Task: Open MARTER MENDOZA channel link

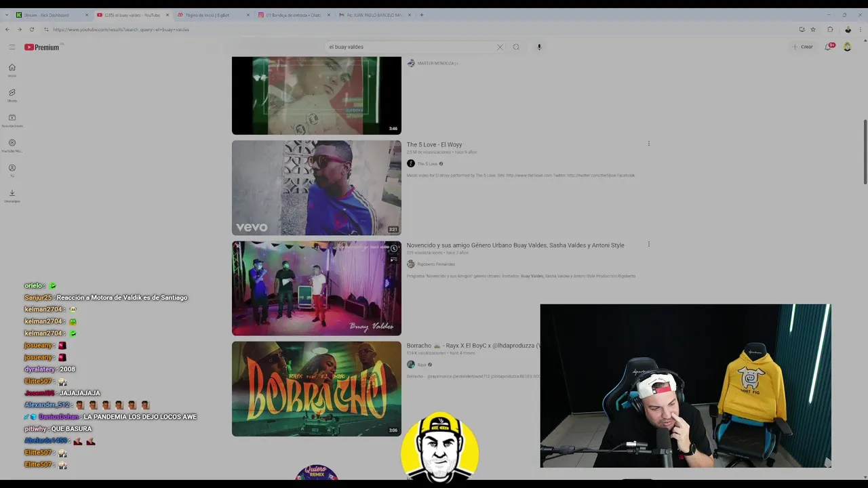Action: click(x=437, y=63)
